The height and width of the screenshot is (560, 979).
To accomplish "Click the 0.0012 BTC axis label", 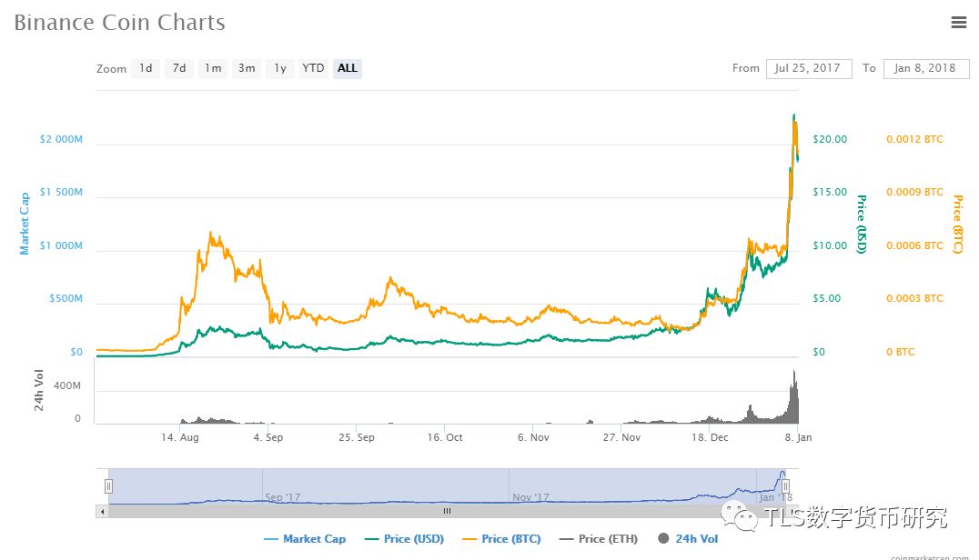I will point(914,139).
